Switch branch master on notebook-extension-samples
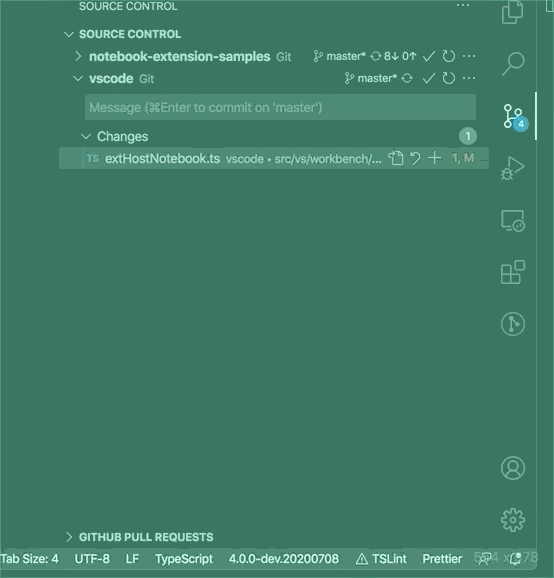Image resolution: width=554 pixels, height=578 pixels. coord(339,56)
